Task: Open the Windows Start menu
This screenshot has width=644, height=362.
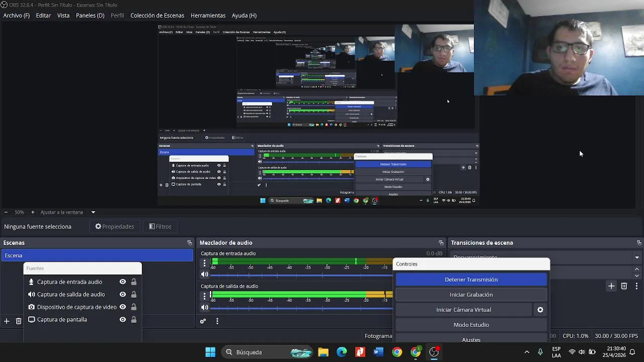Action: [210, 352]
